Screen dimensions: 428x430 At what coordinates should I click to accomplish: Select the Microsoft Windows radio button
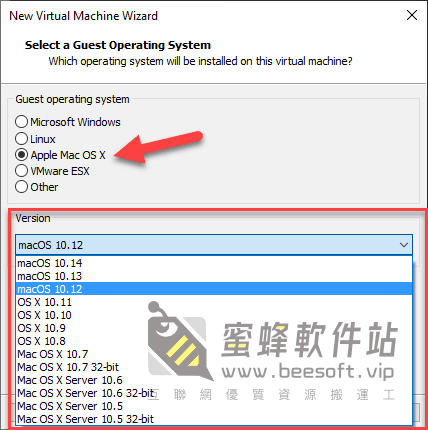(x=21, y=122)
